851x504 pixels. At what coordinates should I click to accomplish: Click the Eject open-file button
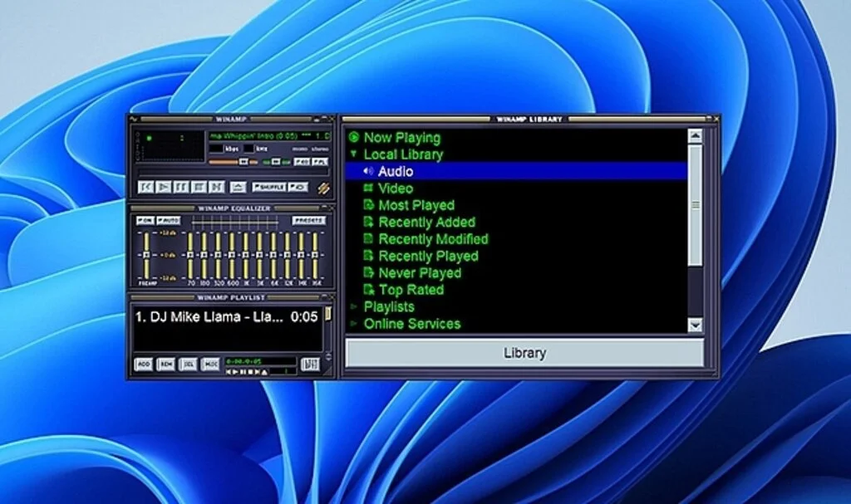[239, 187]
